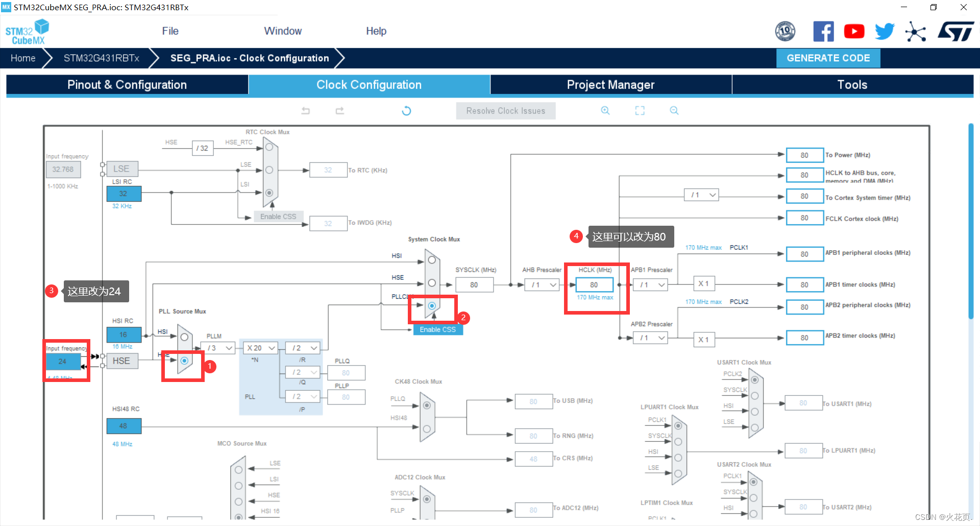Click the refresh clock diagram icon
This screenshot has width=980, height=526.
coord(406,111)
